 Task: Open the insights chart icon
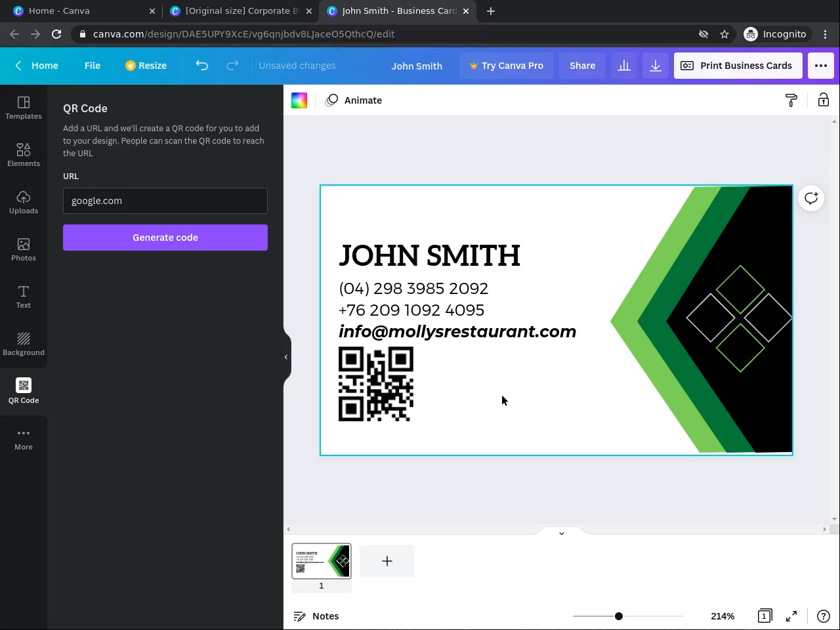point(624,66)
